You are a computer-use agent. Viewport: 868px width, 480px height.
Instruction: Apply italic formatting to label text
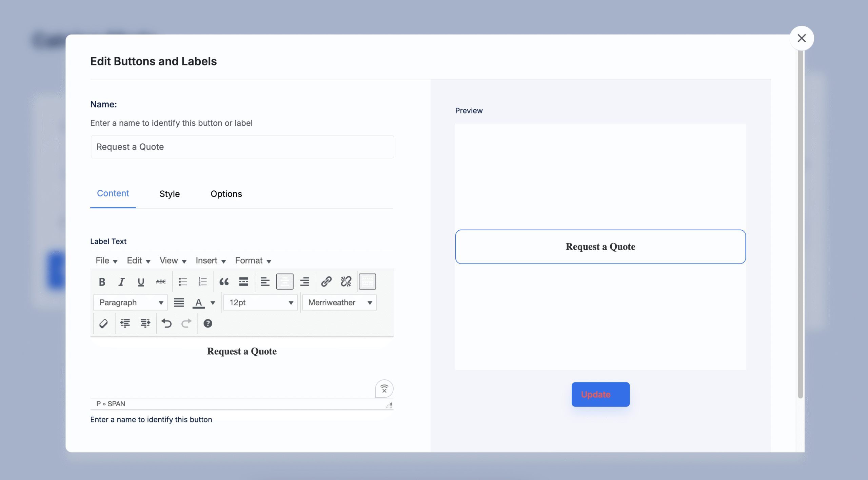tap(121, 281)
